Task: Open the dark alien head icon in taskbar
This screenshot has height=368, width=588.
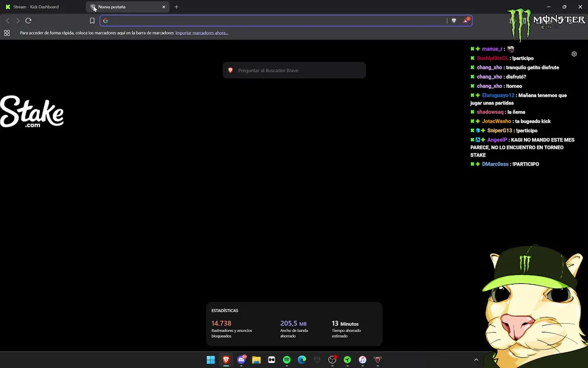Action: coord(317,360)
